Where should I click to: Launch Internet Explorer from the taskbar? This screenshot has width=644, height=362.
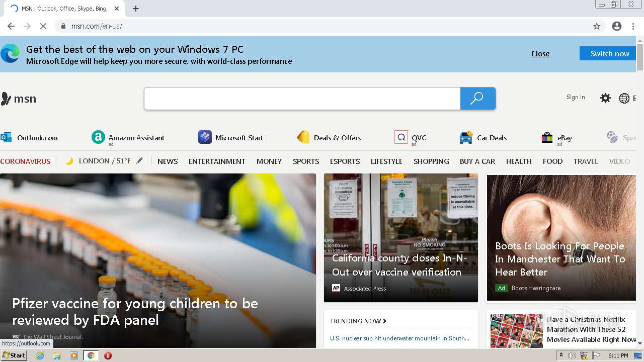coord(40,355)
